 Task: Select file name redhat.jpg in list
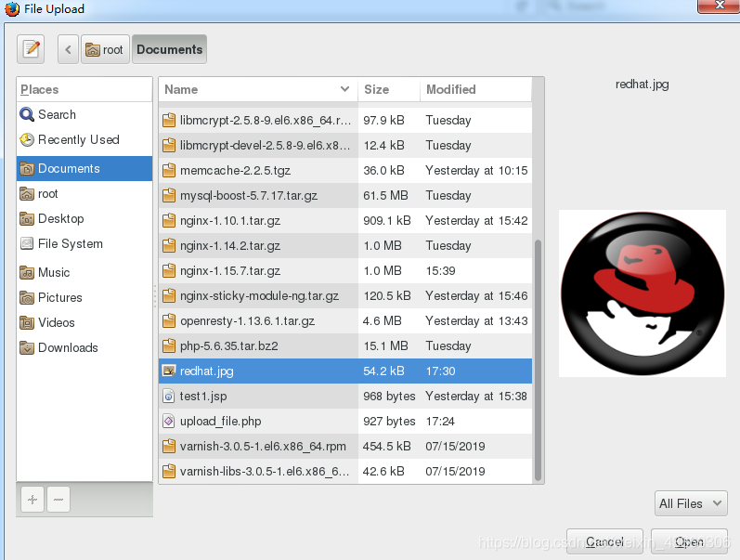click(x=207, y=371)
